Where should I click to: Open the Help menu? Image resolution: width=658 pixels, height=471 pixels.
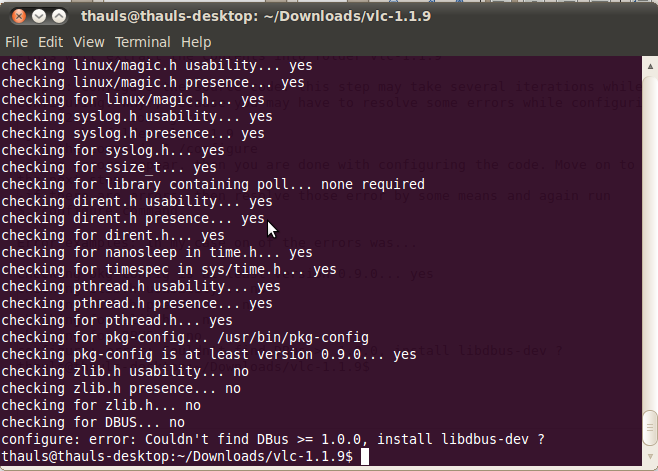[196, 42]
